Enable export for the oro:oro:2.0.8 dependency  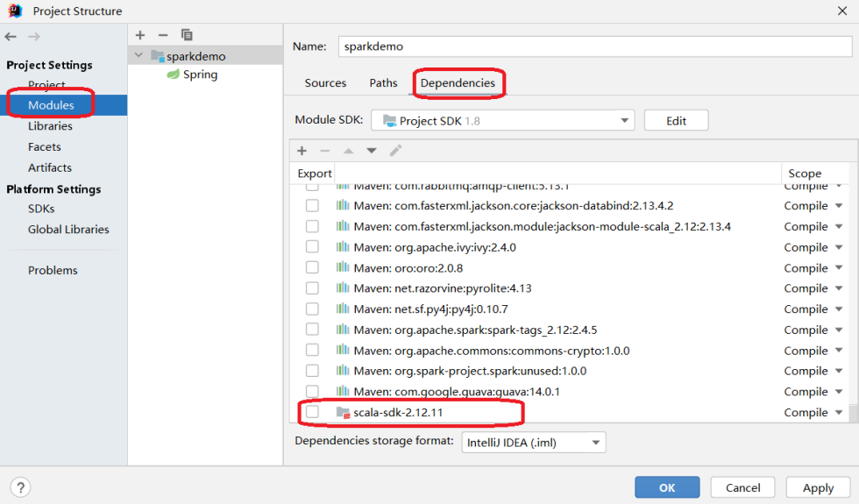(x=312, y=267)
